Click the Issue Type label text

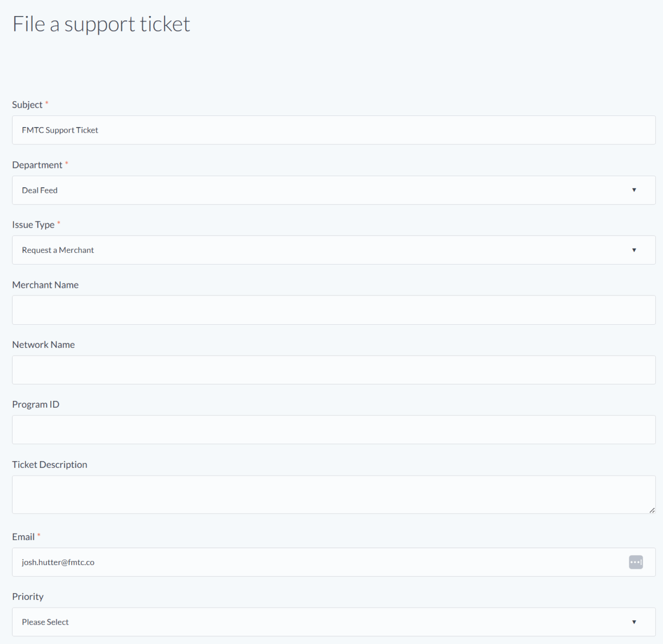tap(33, 225)
